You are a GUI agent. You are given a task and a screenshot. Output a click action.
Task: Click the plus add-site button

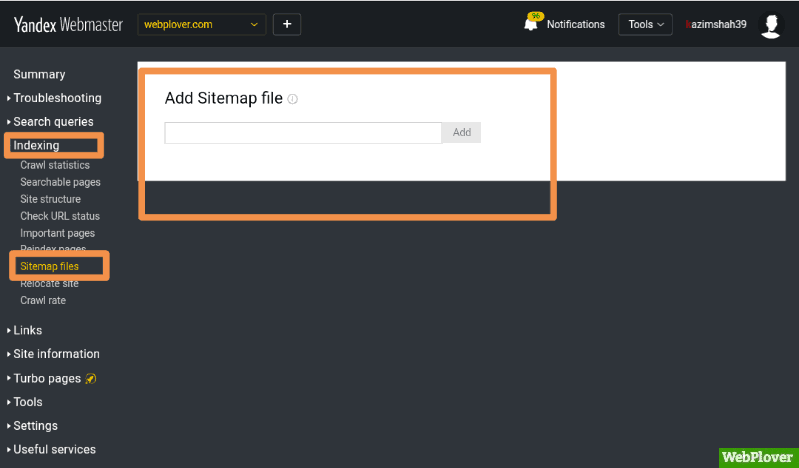287,24
